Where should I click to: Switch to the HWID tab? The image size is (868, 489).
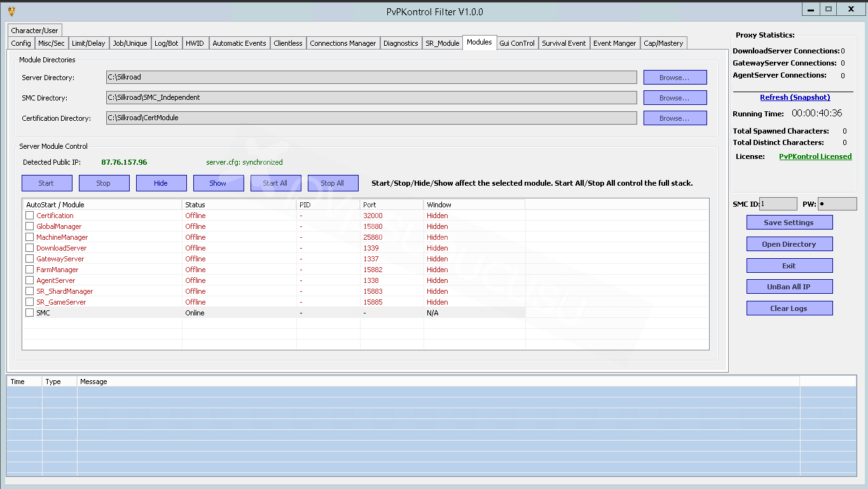click(195, 43)
